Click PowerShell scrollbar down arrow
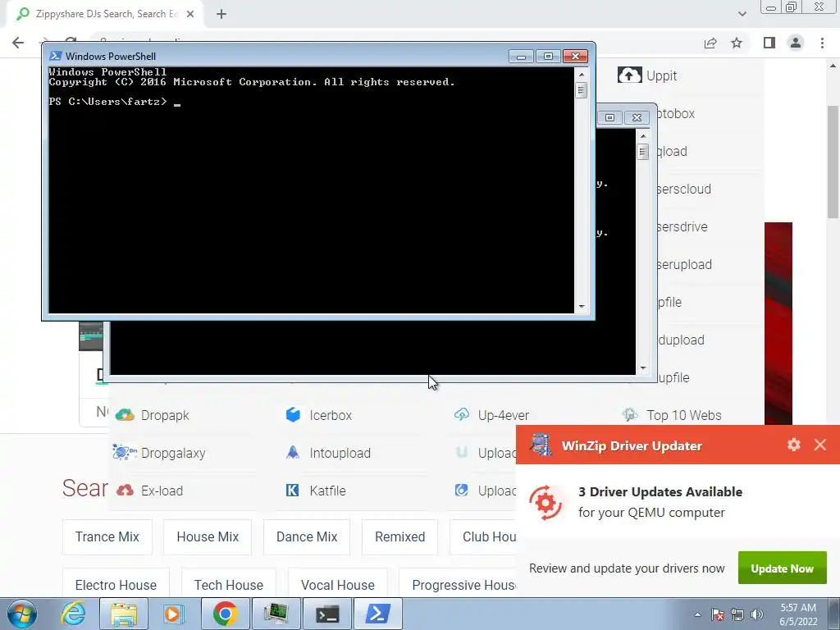This screenshot has width=840, height=630. point(582,307)
